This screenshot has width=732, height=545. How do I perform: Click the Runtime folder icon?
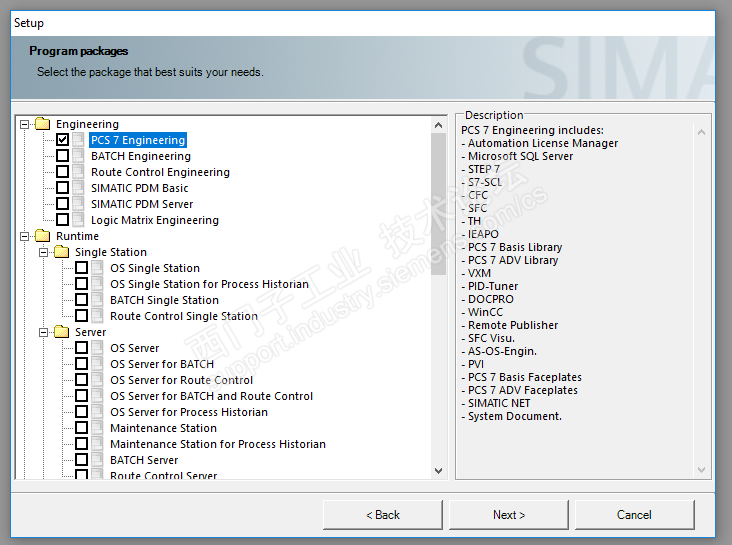click(x=42, y=236)
